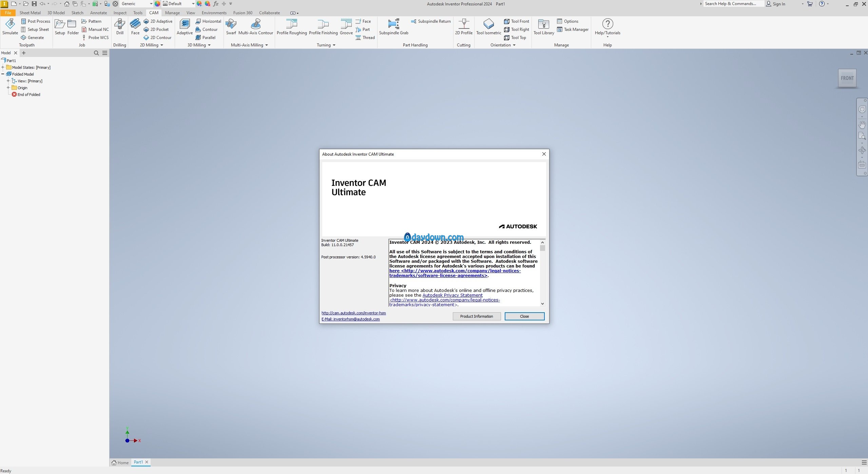
Task: Click Close in the About dialog
Action: tap(524, 316)
